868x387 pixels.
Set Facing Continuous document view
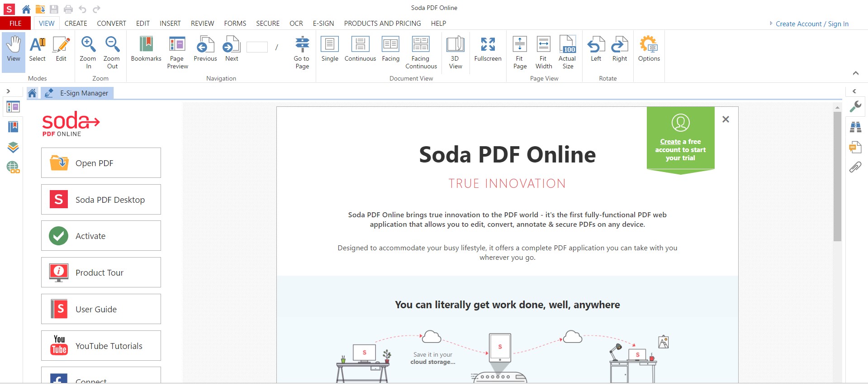[421, 52]
